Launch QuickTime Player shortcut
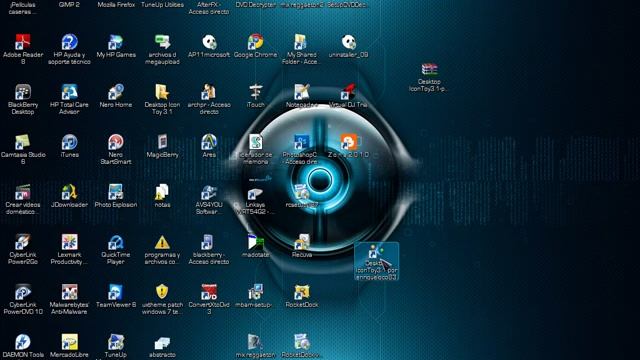 coord(116,242)
